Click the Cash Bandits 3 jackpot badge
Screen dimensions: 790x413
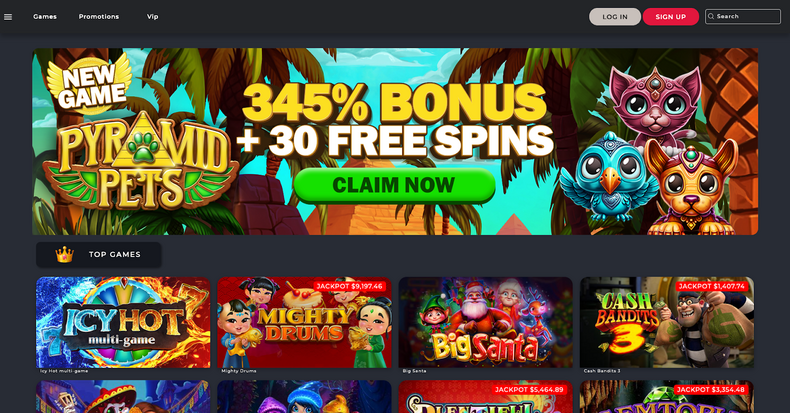(711, 286)
